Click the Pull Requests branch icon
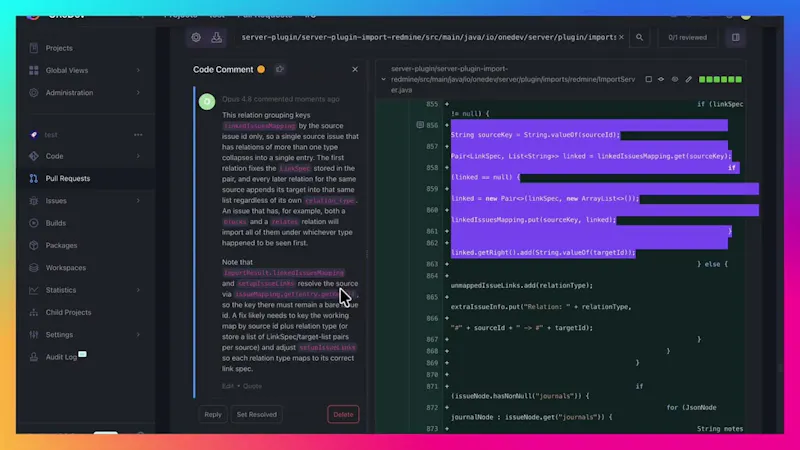 tap(34, 179)
